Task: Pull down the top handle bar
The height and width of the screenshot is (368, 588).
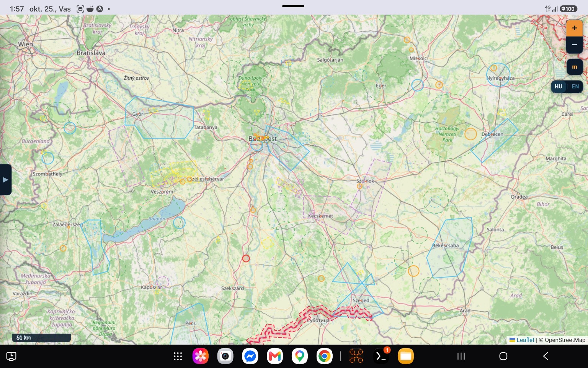Action: [x=293, y=6]
